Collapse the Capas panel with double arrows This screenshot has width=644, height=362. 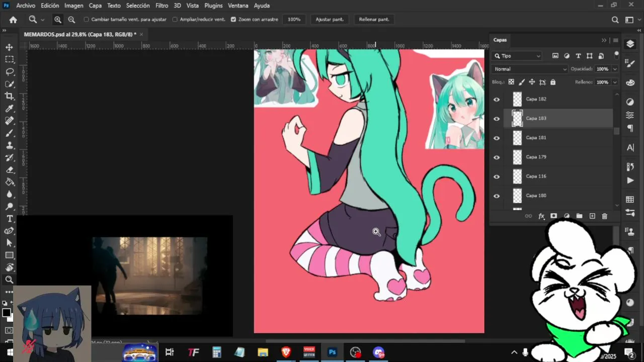pos(604,40)
